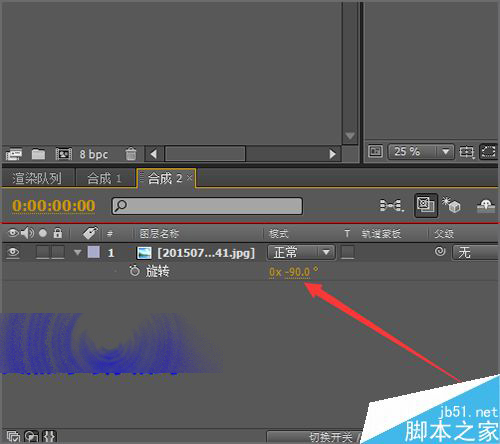Viewport: 500px width, 444px height.
Task: Click the lock column header icon
Action: [58, 233]
